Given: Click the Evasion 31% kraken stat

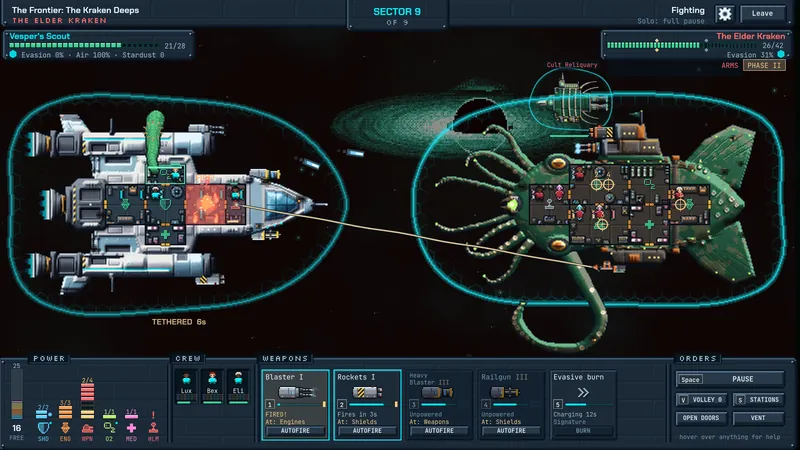Looking at the screenshot, I should point(750,55).
